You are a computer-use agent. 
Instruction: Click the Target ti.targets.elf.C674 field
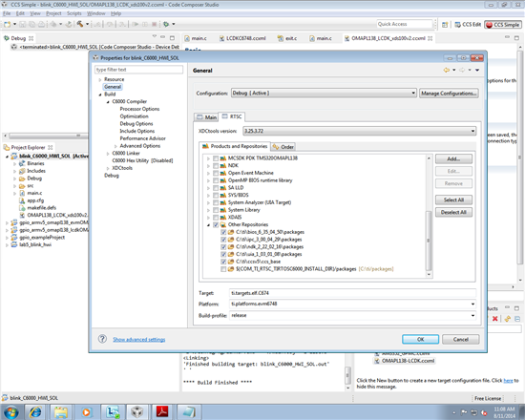point(352,293)
